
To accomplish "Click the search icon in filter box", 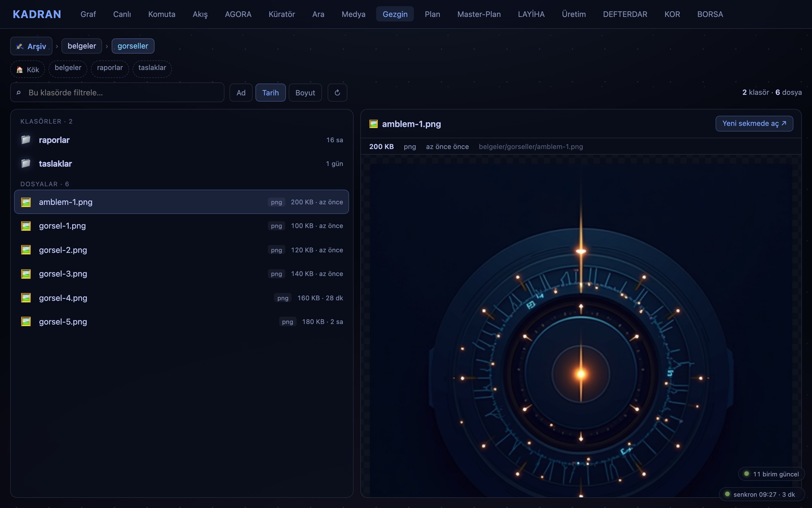I will pos(19,92).
